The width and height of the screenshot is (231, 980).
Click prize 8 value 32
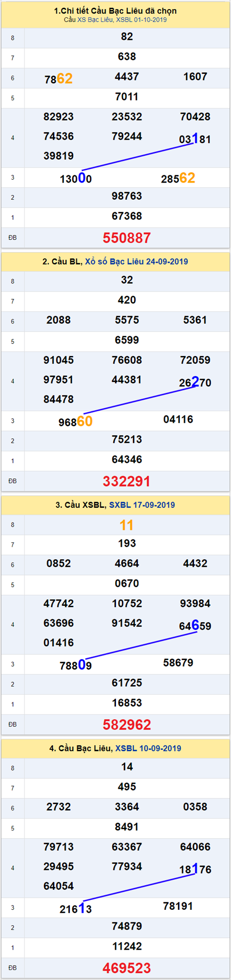point(127,280)
